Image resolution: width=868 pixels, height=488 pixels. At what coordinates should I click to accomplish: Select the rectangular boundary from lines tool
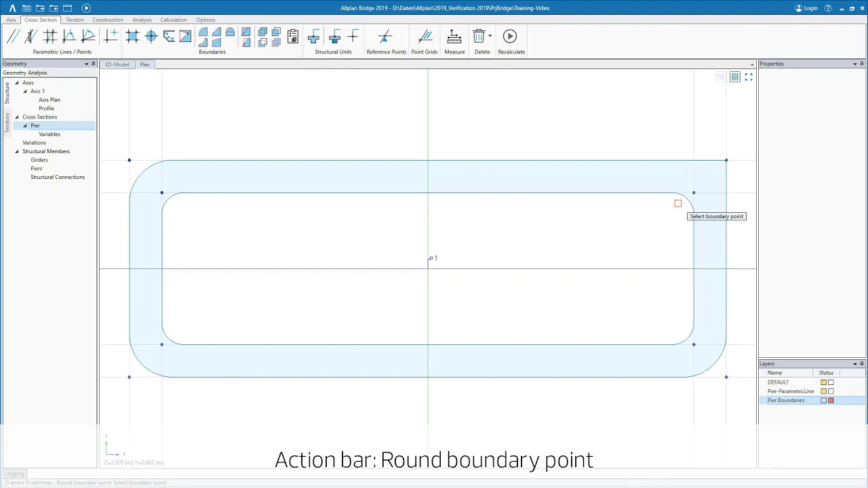coord(132,36)
